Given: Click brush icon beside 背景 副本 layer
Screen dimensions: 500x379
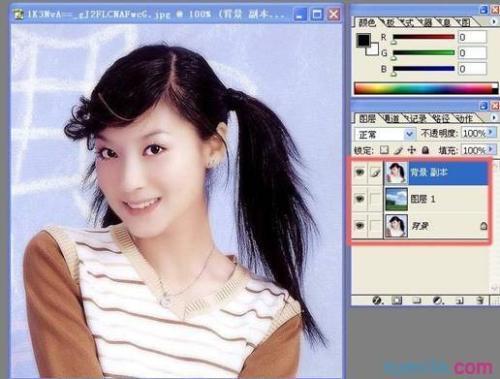Looking at the screenshot, I should 375,173.
